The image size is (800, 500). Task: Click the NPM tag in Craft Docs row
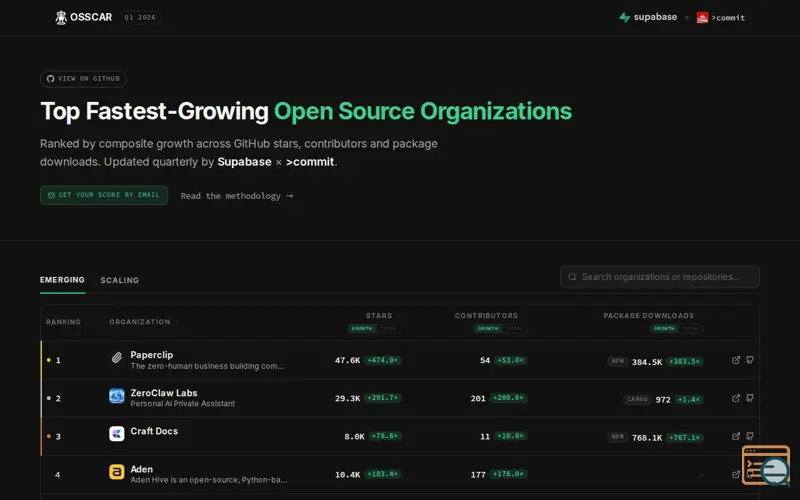click(x=617, y=437)
